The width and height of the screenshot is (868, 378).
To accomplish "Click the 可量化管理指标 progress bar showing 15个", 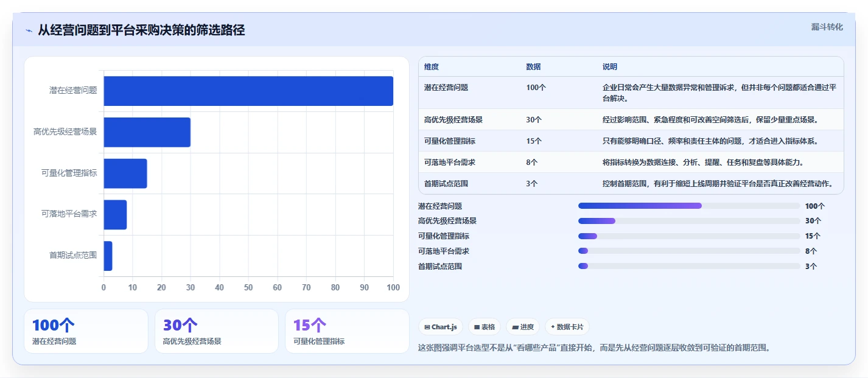I will (x=689, y=236).
